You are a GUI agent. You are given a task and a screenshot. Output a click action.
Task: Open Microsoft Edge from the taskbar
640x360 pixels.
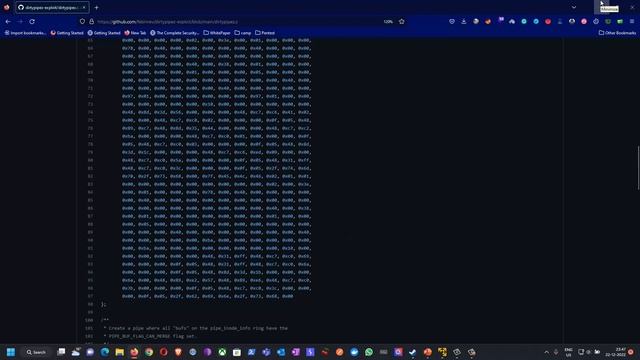[x=105, y=352]
